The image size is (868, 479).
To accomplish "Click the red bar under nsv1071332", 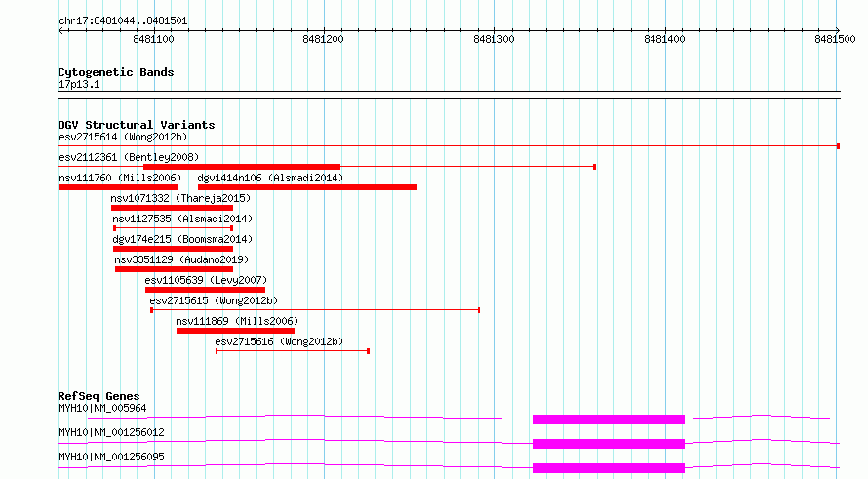I will coord(173,208).
